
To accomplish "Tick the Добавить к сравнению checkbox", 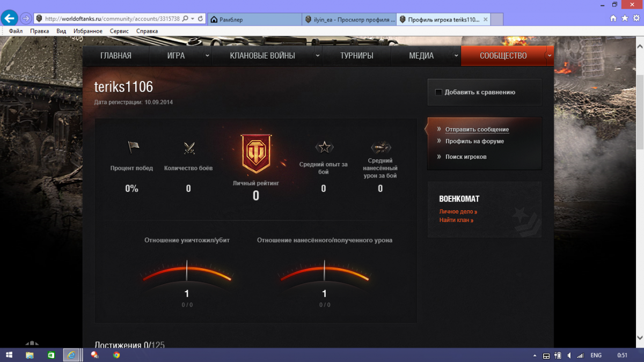I will [x=438, y=92].
